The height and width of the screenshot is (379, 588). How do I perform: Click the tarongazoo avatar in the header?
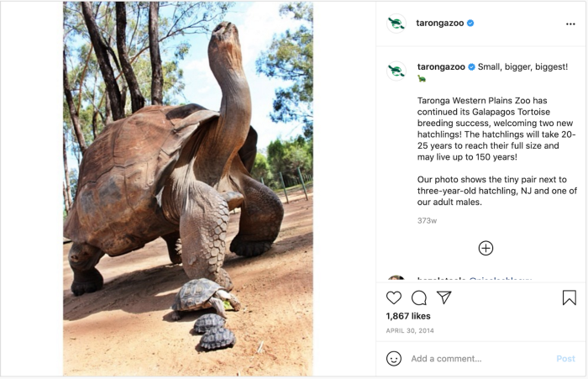[396, 24]
